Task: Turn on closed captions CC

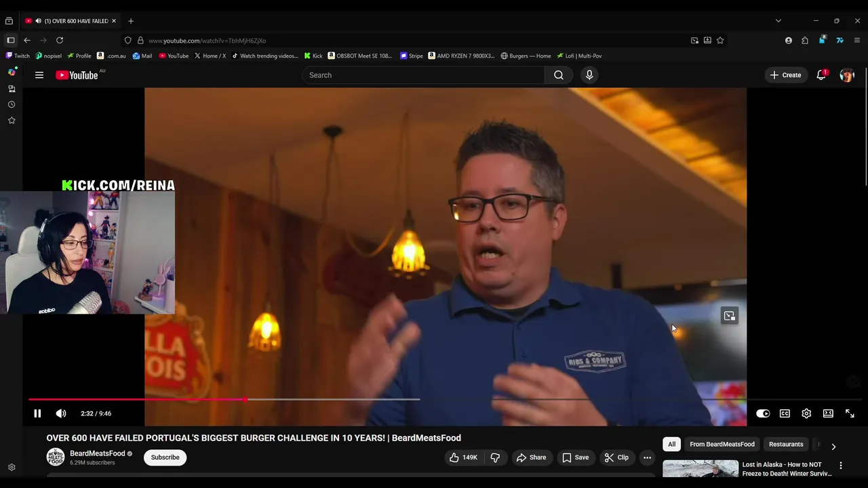Action: 785,413
